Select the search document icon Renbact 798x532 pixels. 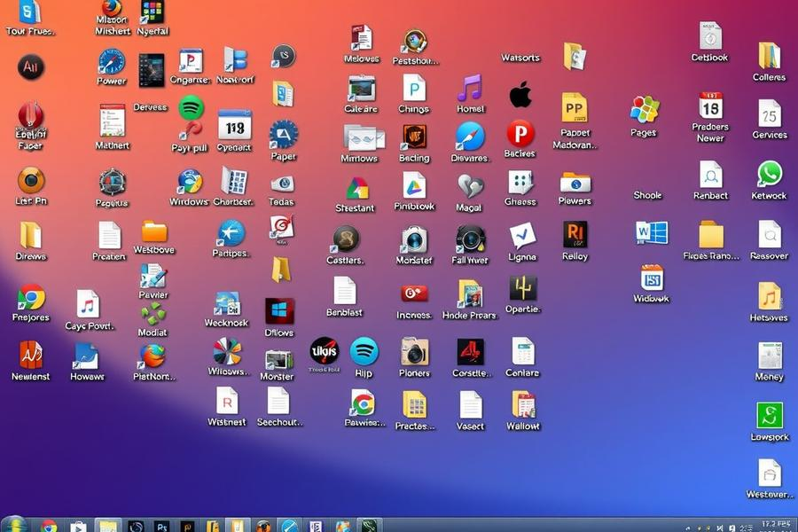pos(710,176)
